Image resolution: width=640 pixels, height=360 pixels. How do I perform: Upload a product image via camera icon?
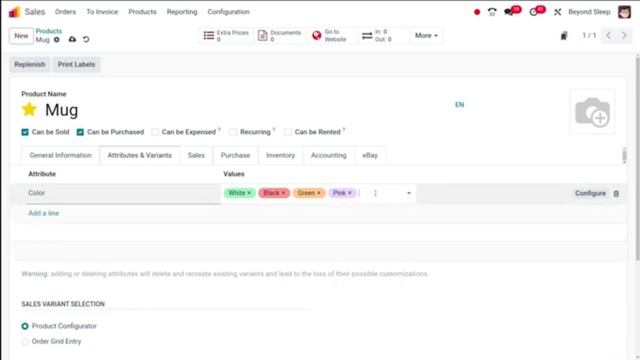[x=592, y=112]
